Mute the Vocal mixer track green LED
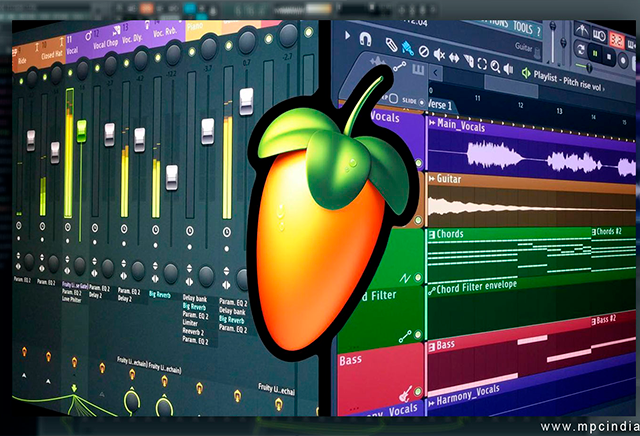 click(x=70, y=73)
